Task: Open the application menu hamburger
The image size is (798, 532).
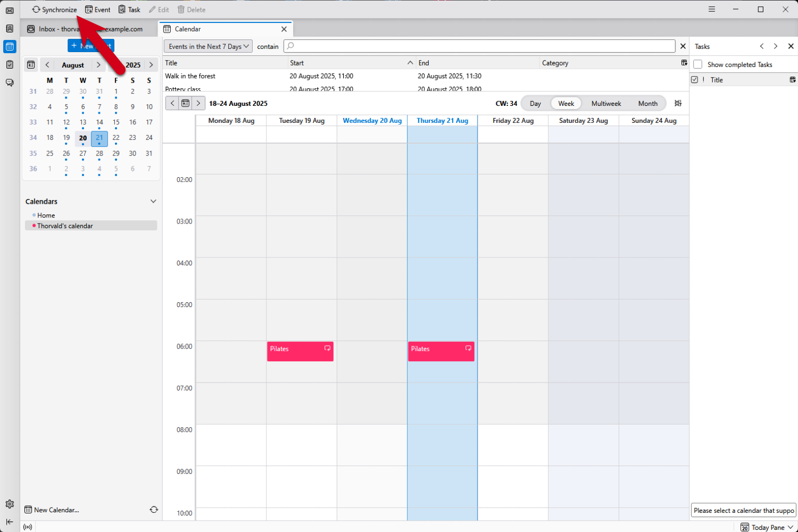Action: [711, 9]
